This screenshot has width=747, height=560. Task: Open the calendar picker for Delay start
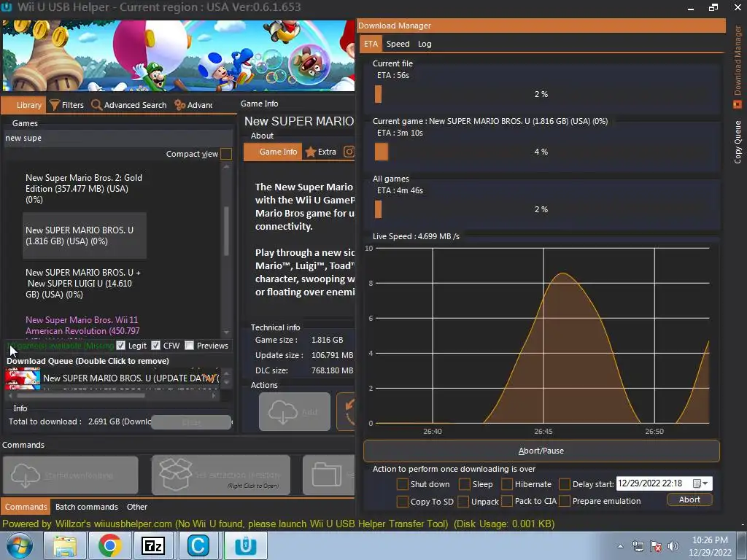(x=697, y=483)
